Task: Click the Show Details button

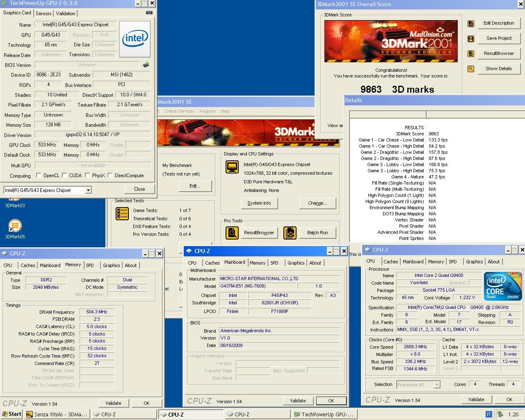Action: click(499, 68)
